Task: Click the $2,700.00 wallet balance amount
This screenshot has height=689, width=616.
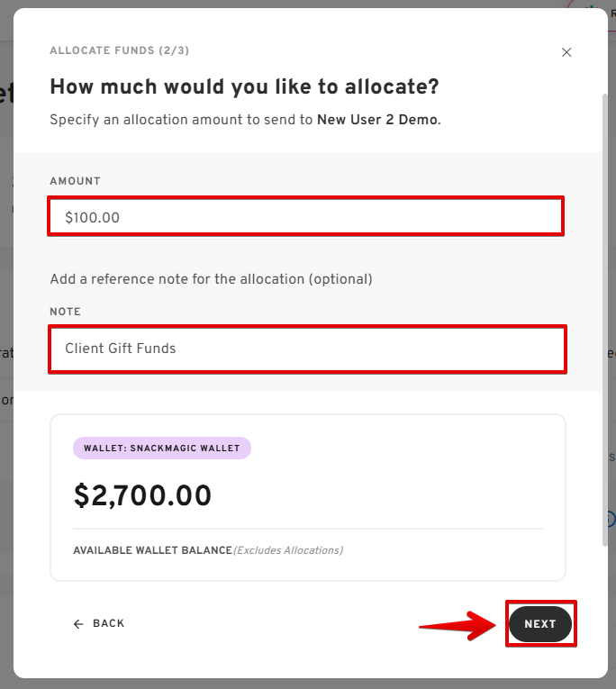Action: [142, 495]
